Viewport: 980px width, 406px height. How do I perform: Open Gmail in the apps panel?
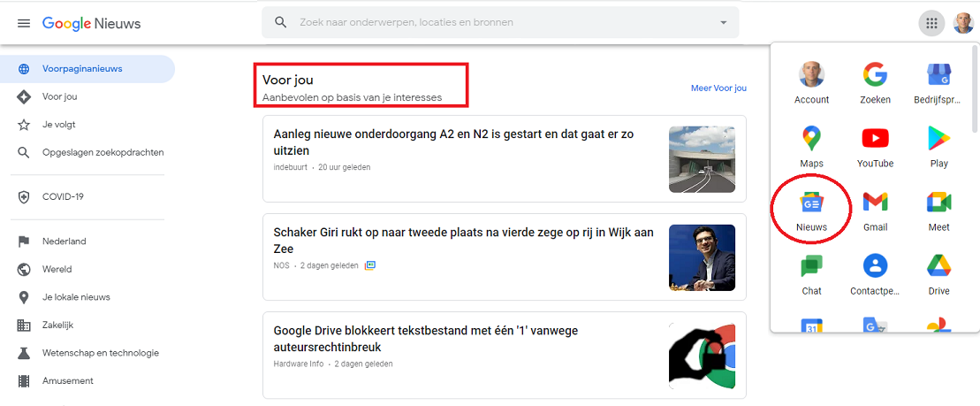875,211
